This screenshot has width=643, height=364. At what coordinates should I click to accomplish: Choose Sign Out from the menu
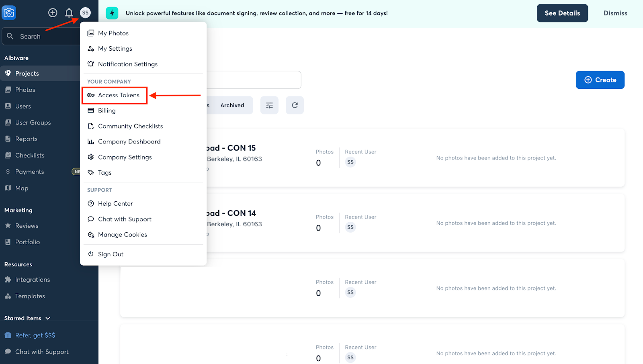pos(111,254)
